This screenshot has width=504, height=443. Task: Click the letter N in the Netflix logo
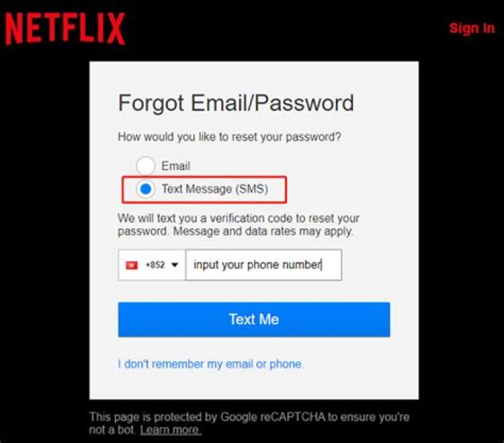(17, 29)
